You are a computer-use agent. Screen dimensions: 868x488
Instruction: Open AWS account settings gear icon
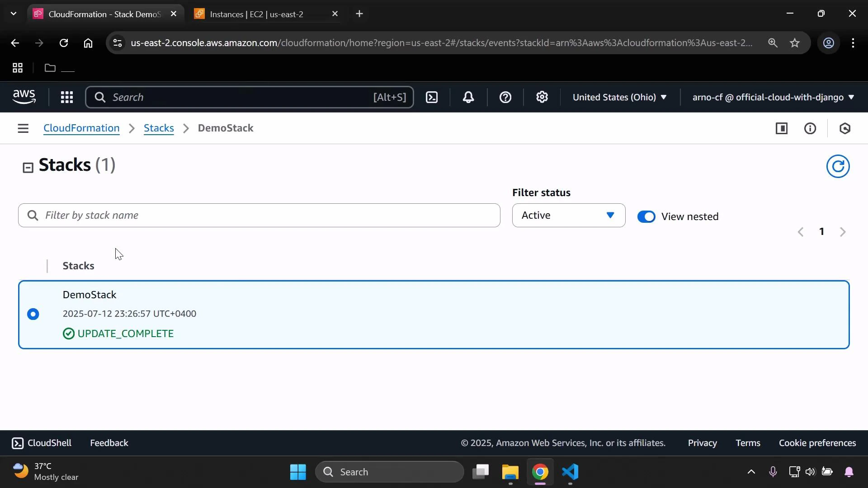pyautogui.click(x=542, y=97)
